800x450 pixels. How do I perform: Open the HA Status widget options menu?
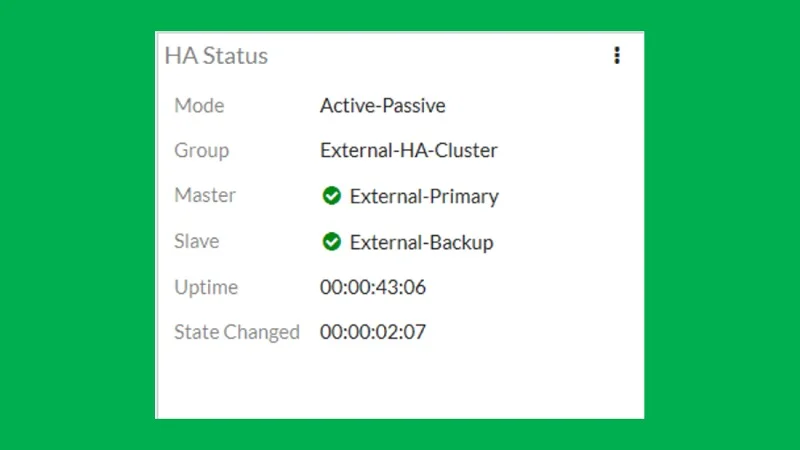617,55
